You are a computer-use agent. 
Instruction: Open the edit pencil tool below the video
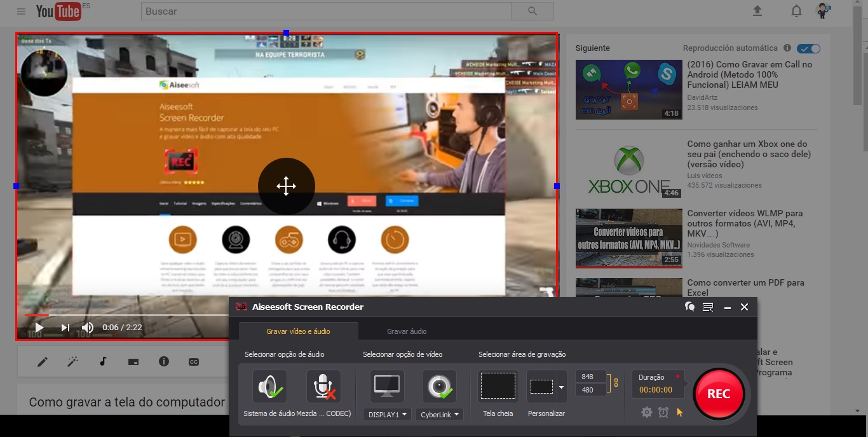[x=43, y=362]
